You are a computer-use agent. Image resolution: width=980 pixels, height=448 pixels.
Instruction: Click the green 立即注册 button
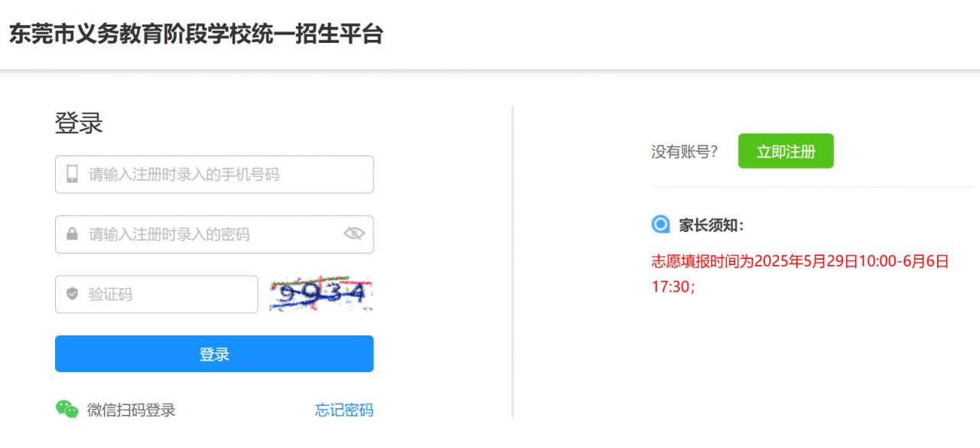786,151
